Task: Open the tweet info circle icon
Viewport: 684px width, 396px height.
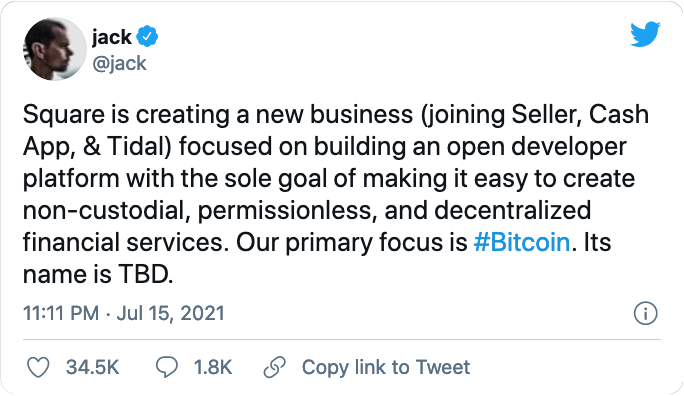Action: (645, 313)
